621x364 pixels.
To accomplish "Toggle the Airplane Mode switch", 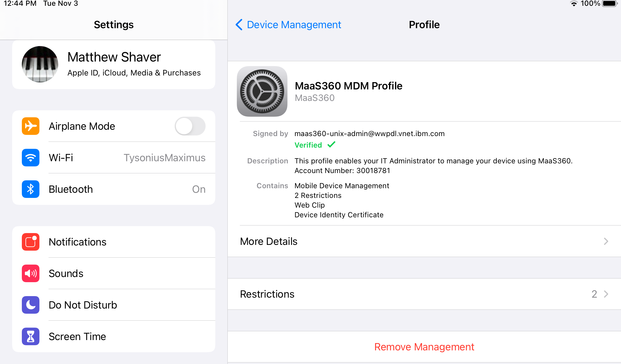I will coord(190,126).
